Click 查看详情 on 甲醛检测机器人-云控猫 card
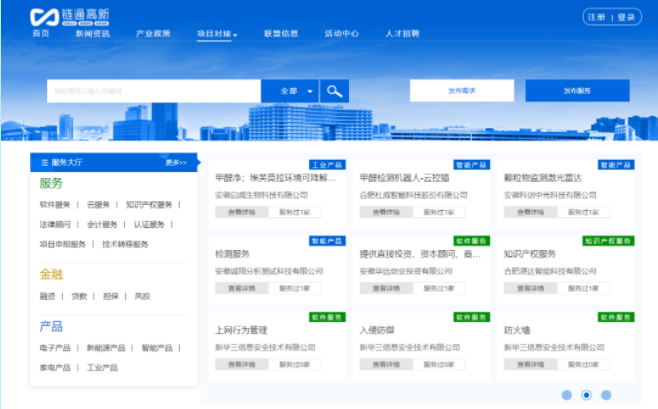The width and height of the screenshot is (658, 409). [x=386, y=212]
